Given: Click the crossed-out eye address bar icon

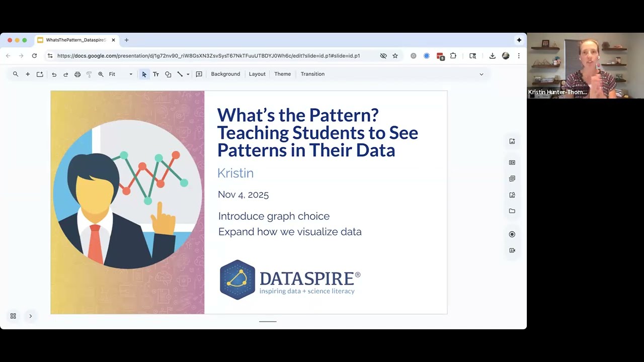Looking at the screenshot, I should click(383, 56).
